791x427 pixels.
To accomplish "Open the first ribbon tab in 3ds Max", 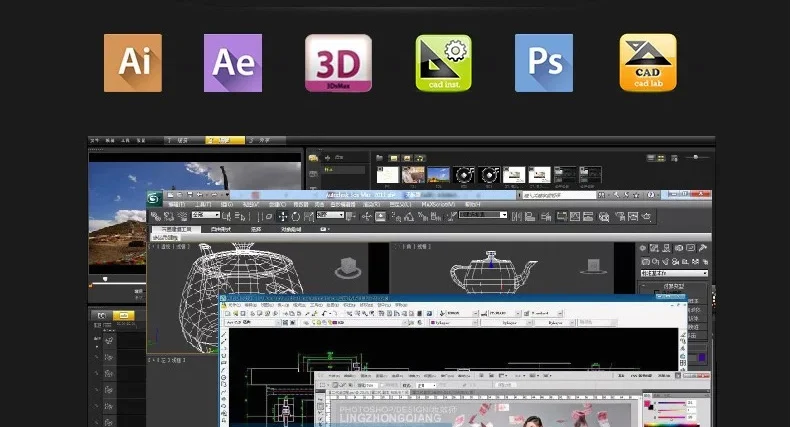I will click(x=176, y=229).
